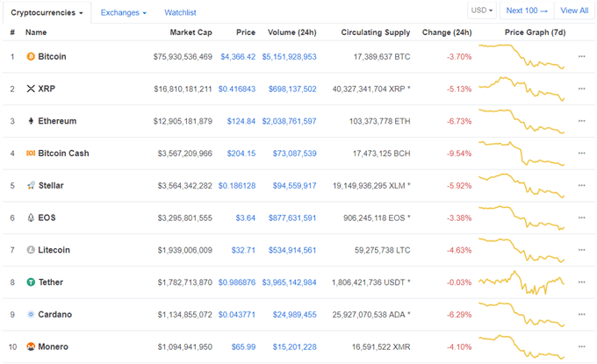Screen dimensions: 597x364
Task: Click the Tether green logo icon
Action: pos(31,282)
